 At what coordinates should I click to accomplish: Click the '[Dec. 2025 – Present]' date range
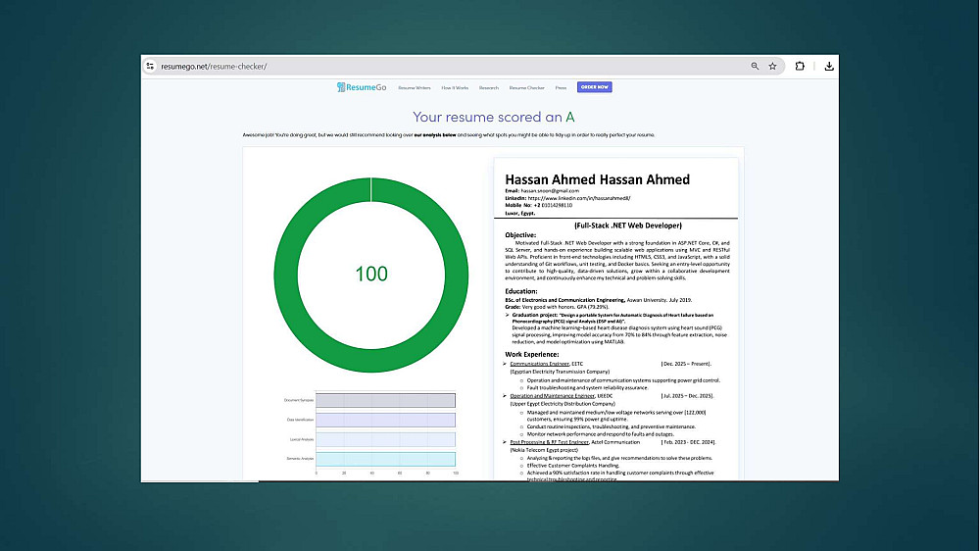686,364
